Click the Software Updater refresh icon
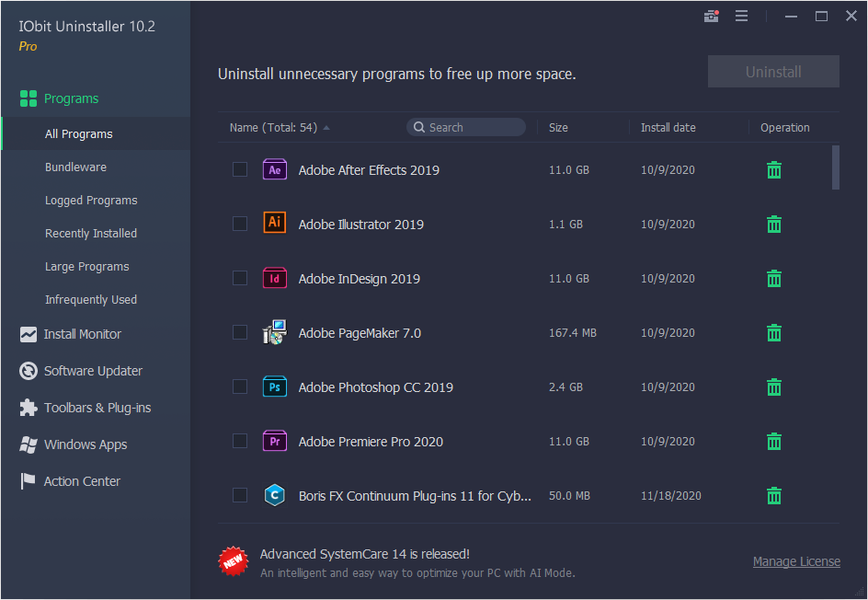 (29, 371)
